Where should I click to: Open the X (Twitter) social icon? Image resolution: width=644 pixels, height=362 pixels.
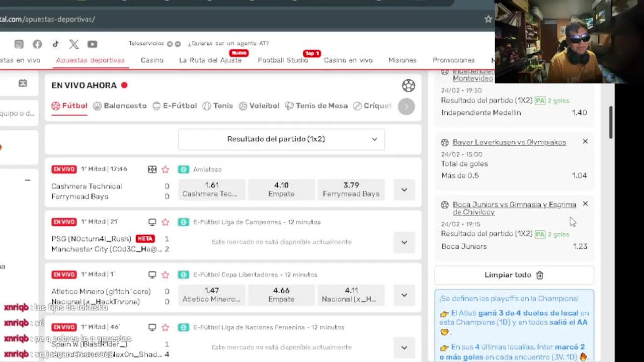pyautogui.click(x=74, y=44)
